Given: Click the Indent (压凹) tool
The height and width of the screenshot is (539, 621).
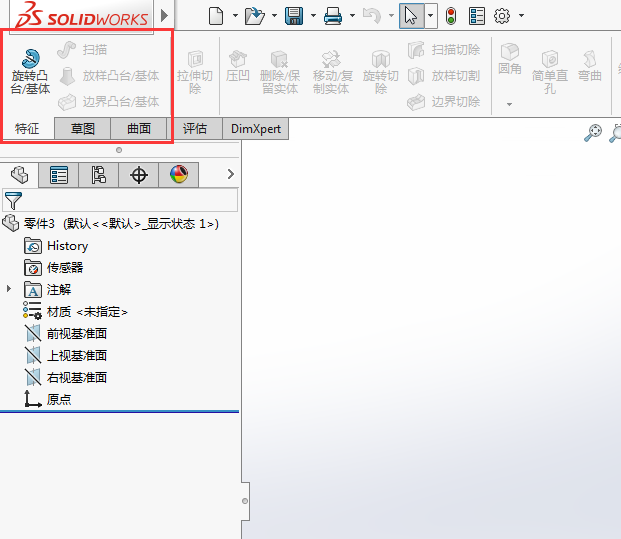Looking at the screenshot, I should coord(238,66).
